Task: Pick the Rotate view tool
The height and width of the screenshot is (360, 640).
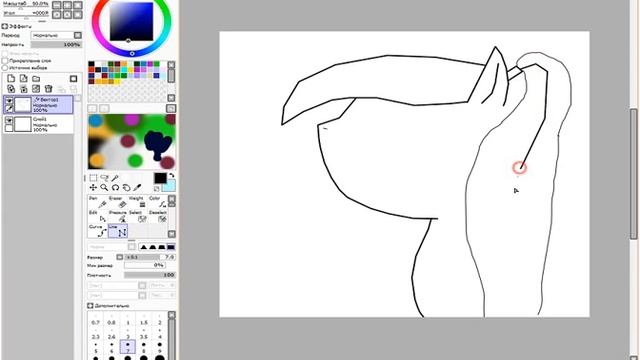Action: (115, 187)
